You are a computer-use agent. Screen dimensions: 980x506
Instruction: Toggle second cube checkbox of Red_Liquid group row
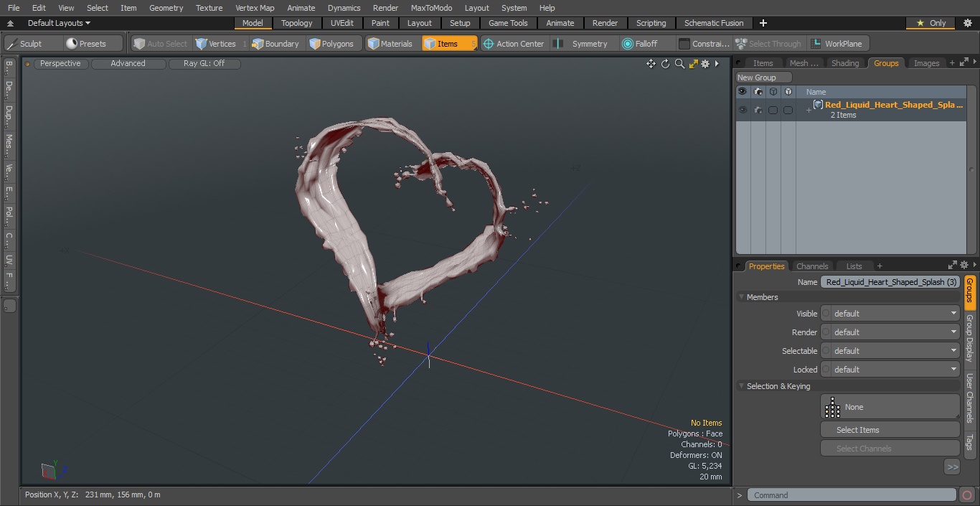coord(788,110)
